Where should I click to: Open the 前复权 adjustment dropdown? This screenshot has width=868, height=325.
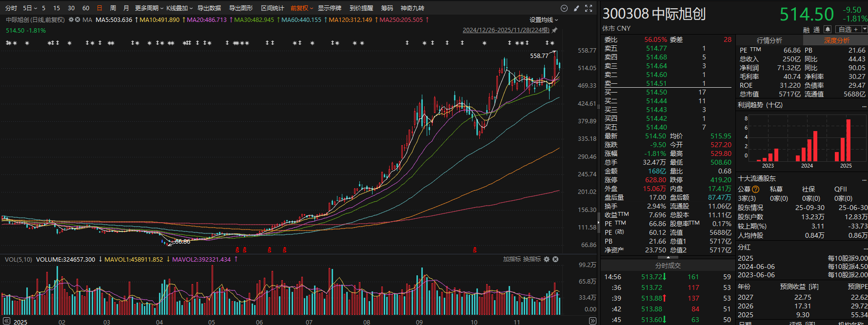[x=302, y=8]
